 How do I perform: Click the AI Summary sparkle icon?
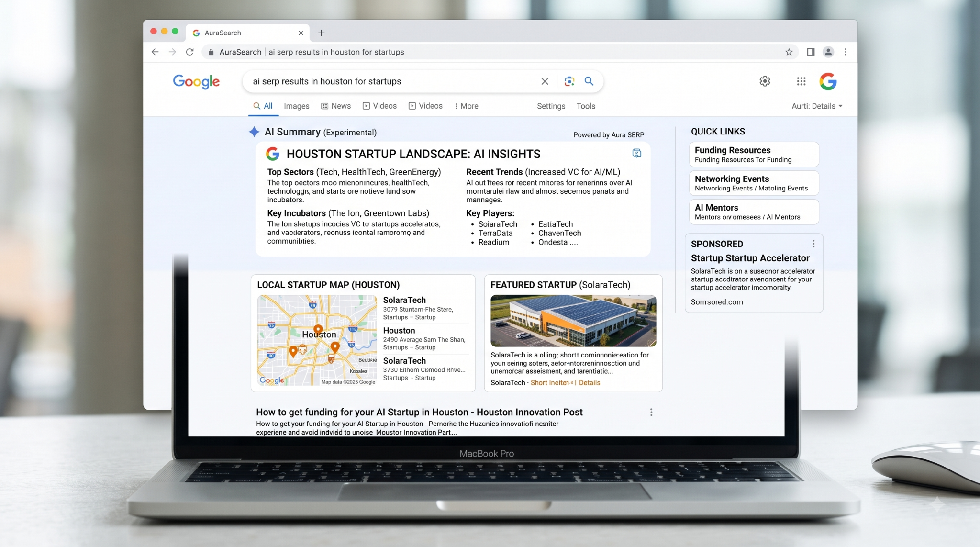point(254,132)
